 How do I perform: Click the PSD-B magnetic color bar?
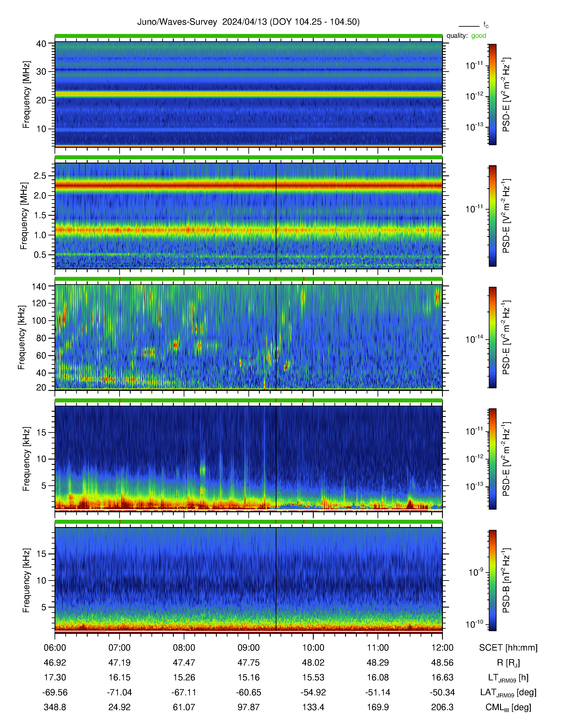492,580
